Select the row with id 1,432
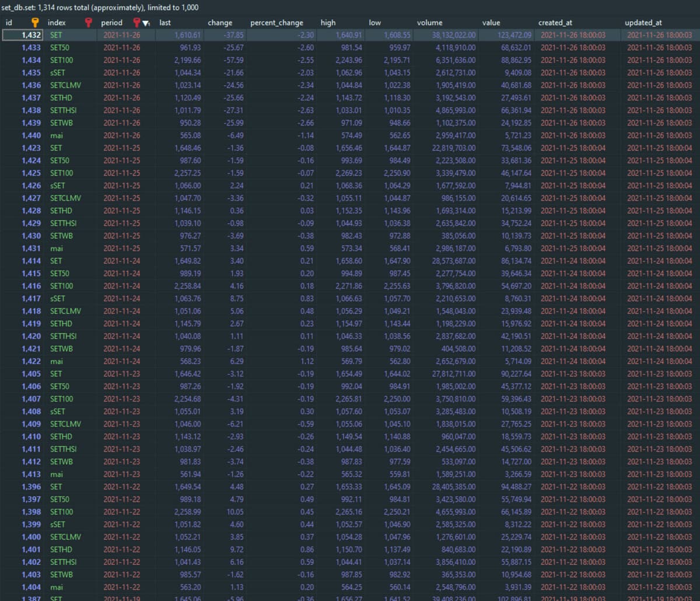This screenshot has height=601, width=700. click(350, 35)
